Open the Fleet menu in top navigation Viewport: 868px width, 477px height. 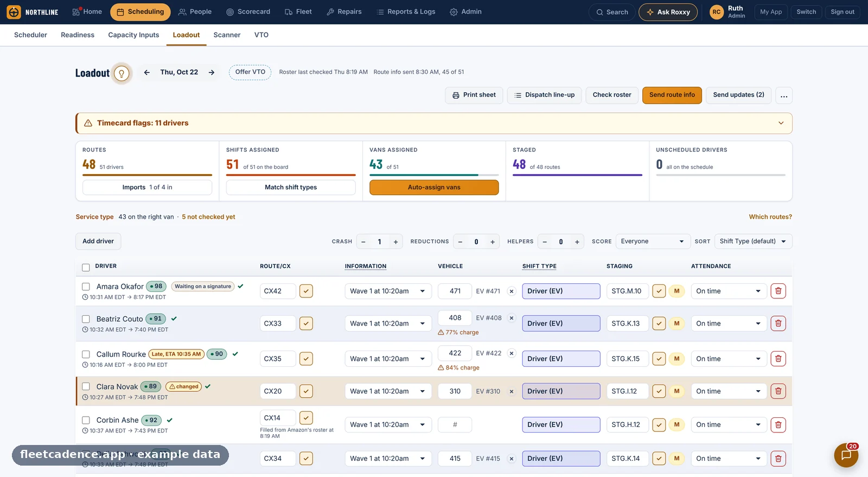point(298,12)
